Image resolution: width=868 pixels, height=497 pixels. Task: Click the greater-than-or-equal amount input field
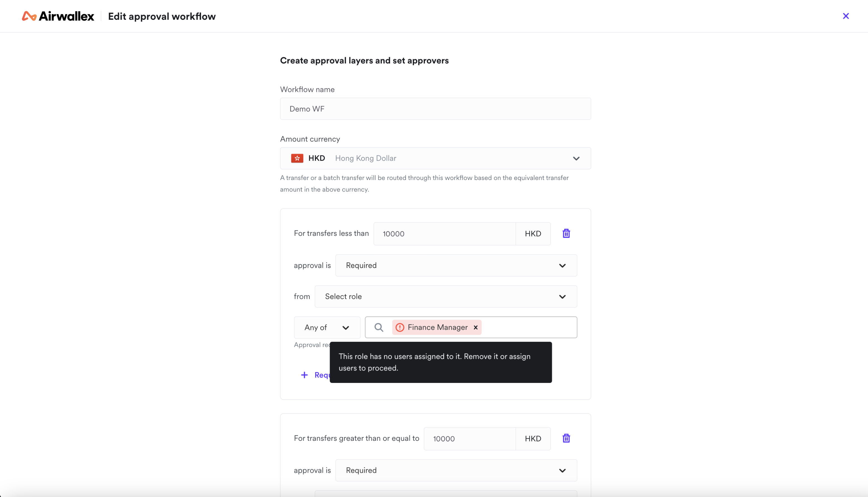[470, 439]
